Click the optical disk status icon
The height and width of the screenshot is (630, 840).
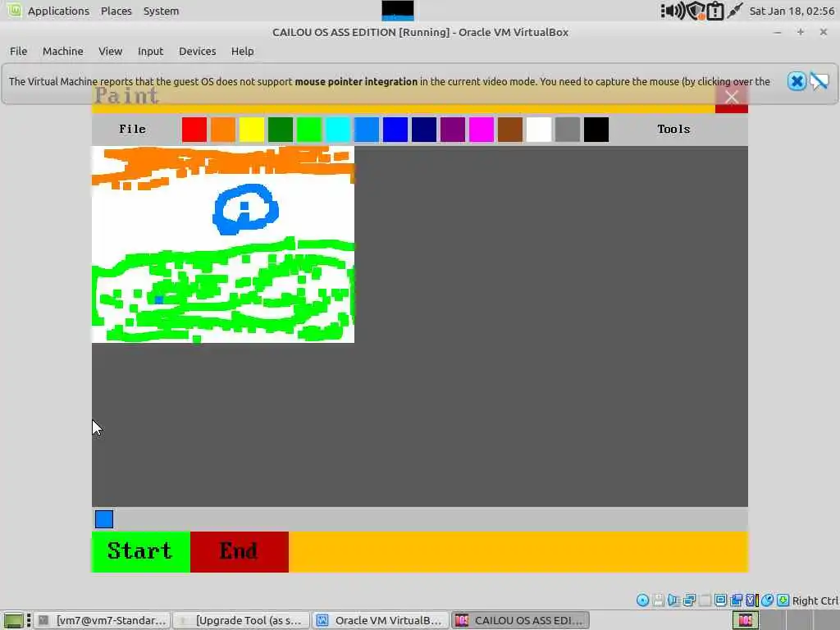(643, 600)
